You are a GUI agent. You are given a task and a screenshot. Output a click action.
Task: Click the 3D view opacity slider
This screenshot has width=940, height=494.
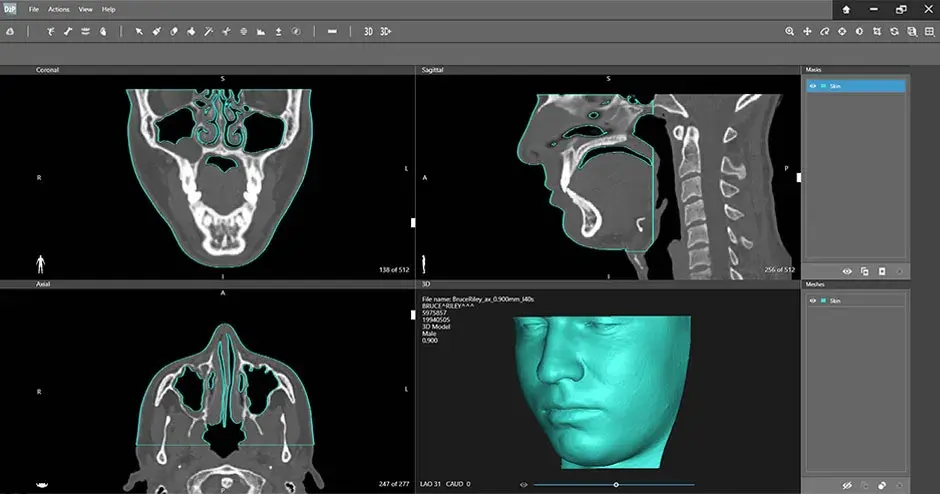(x=616, y=485)
